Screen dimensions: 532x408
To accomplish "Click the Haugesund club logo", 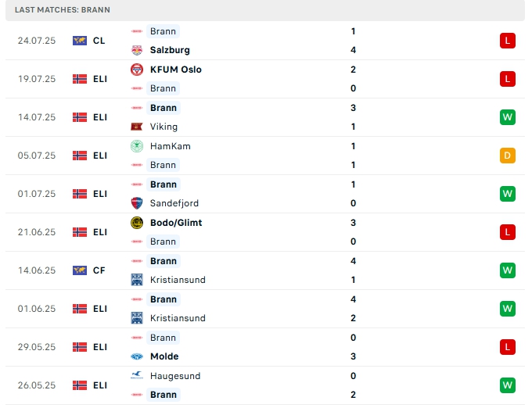I will (x=137, y=376).
